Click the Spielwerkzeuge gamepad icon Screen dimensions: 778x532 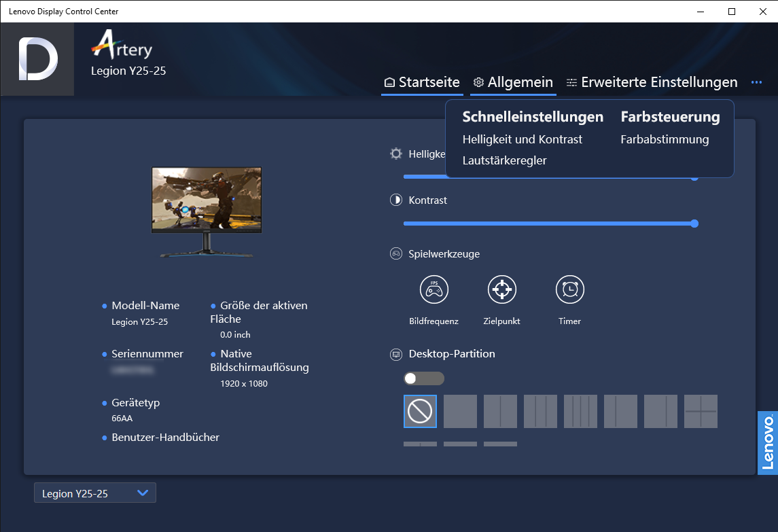tap(396, 254)
